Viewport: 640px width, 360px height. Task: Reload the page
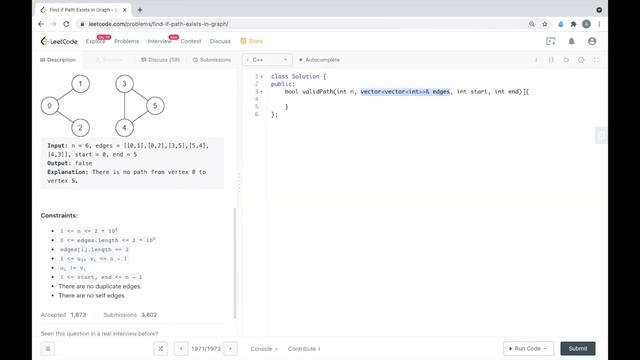pyautogui.click(x=66, y=24)
